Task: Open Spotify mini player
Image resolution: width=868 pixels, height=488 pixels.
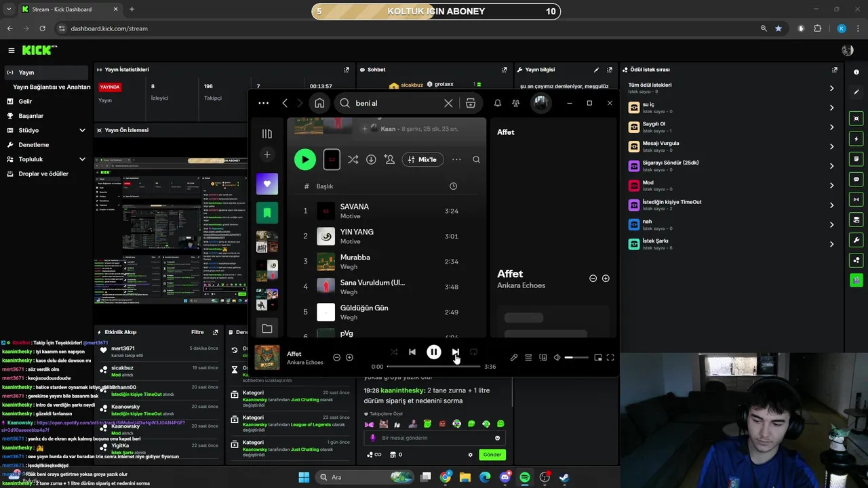Action: click(598, 357)
